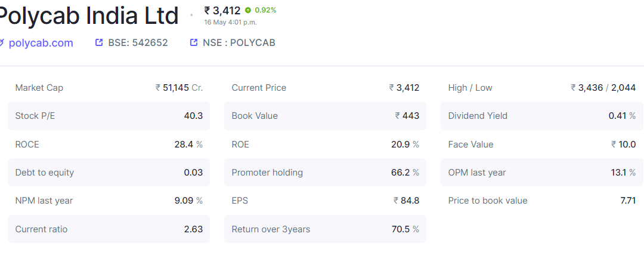644x255 pixels.
Task: Click the Book Value row
Action: point(326,116)
